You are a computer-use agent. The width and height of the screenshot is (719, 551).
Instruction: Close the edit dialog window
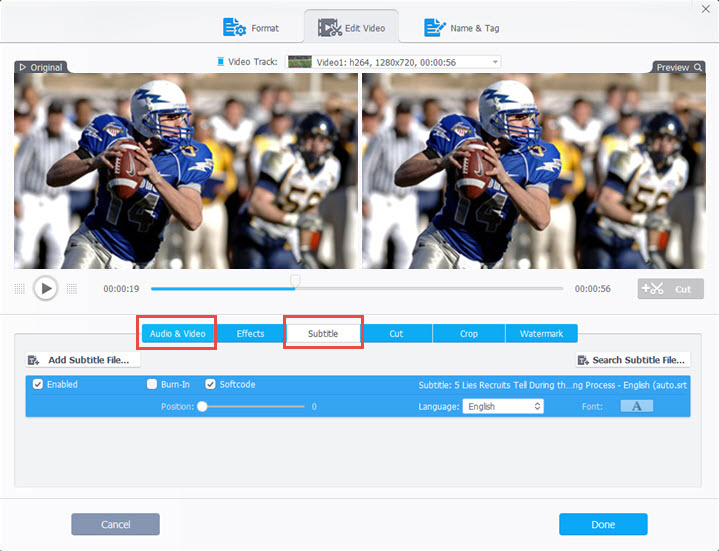click(706, 9)
